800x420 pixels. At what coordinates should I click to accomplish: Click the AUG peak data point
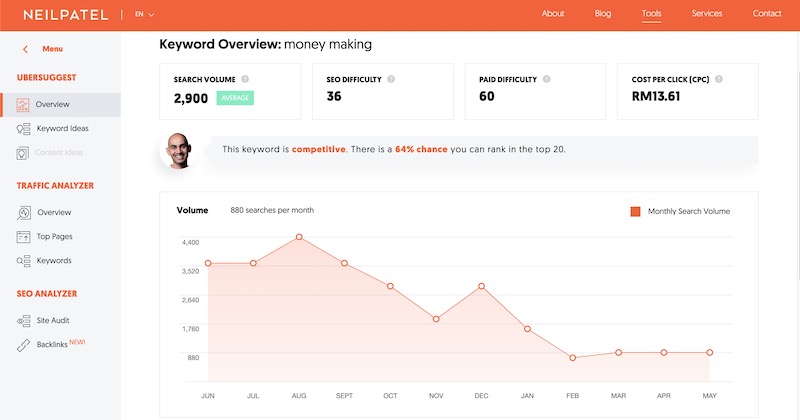coord(299,237)
